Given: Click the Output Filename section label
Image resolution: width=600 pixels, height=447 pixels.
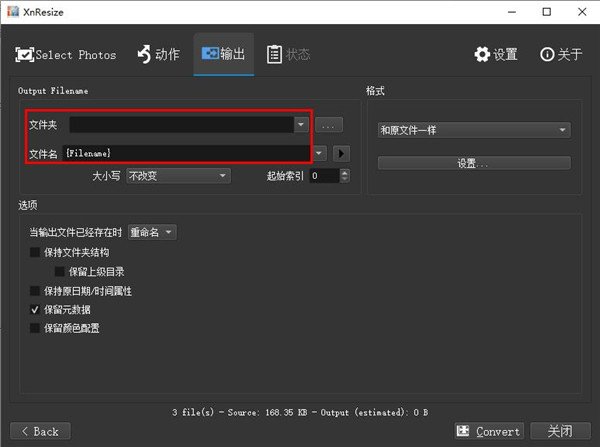Looking at the screenshot, I should [x=53, y=91].
